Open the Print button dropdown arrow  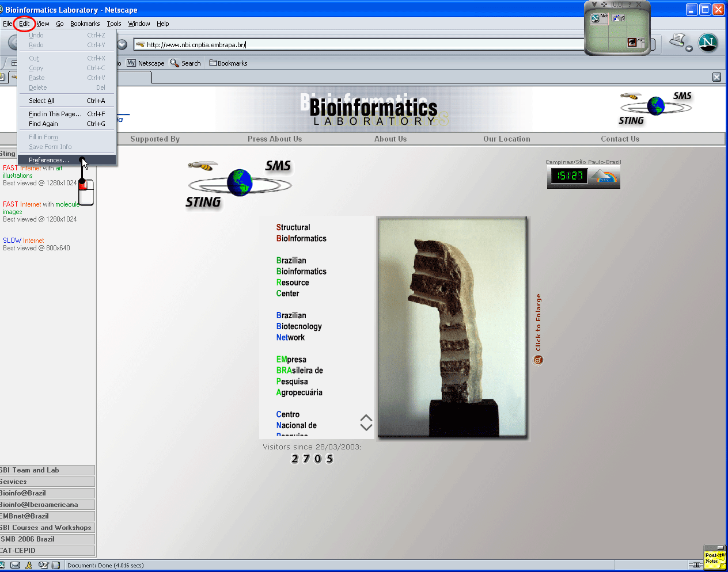pos(689,48)
